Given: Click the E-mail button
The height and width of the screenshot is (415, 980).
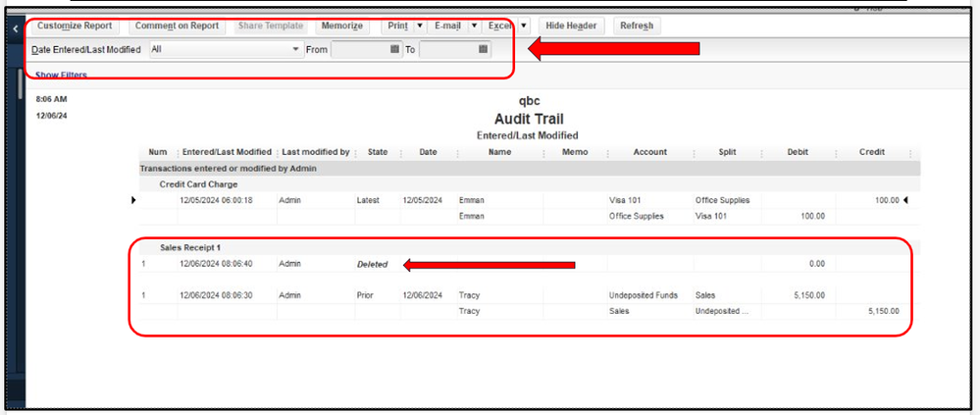Looking at the screenshot, I should point(447,26).
